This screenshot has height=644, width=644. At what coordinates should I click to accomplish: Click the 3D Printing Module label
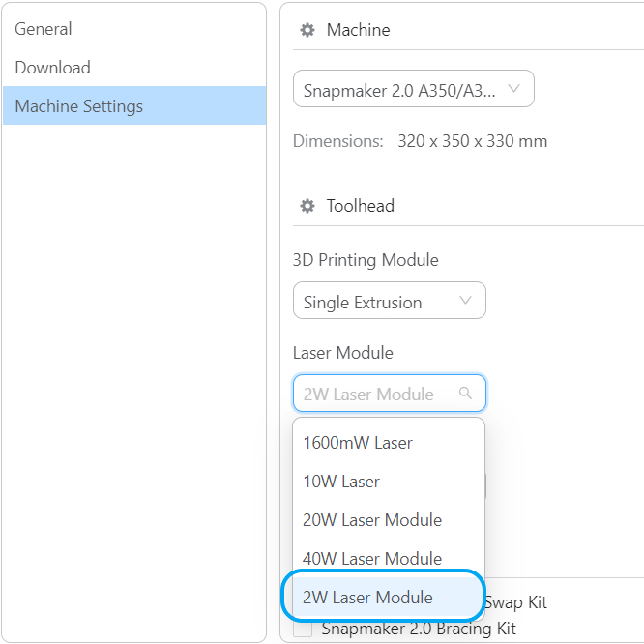pos(366,260)
